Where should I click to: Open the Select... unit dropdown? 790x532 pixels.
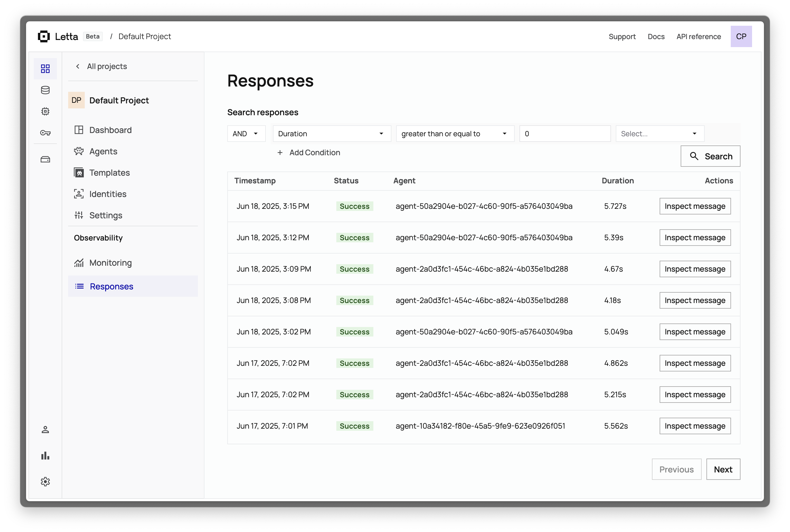pyautogui.click(x=659, y=134)
